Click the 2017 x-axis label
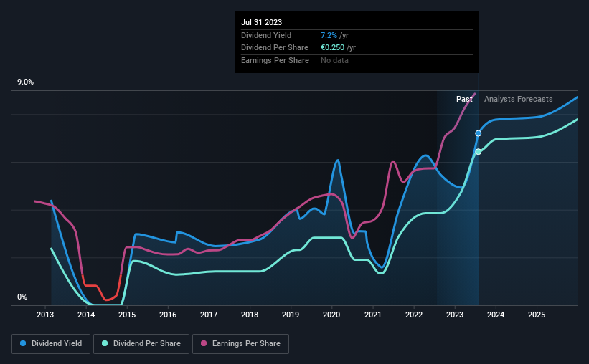Viewport: 589px width, 364px height. [209, 315]
